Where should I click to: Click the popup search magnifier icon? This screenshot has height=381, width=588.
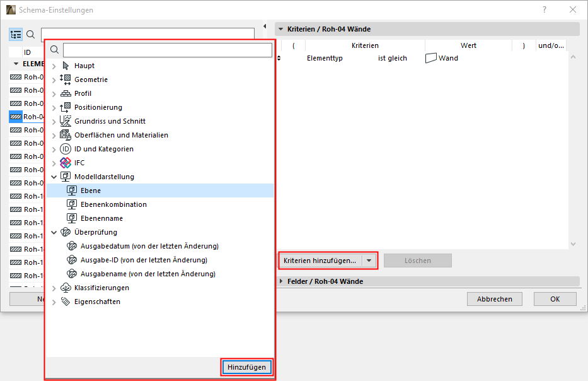54,50
